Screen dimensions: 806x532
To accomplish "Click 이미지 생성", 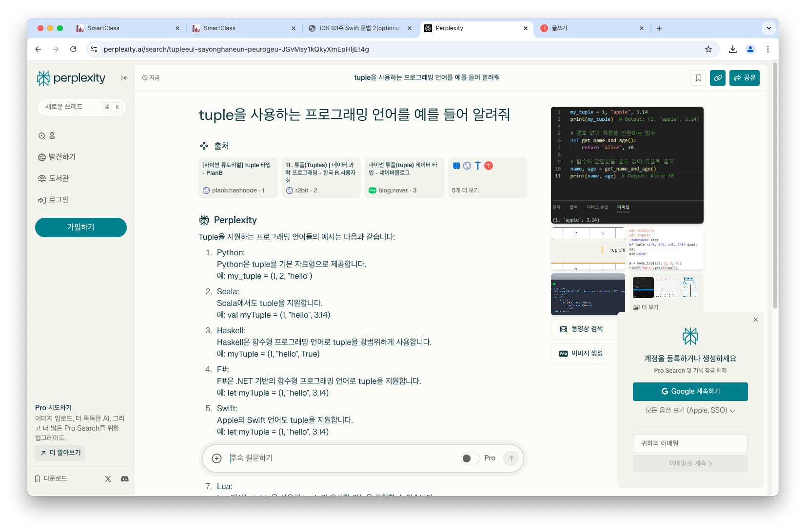I will [584, 354].
